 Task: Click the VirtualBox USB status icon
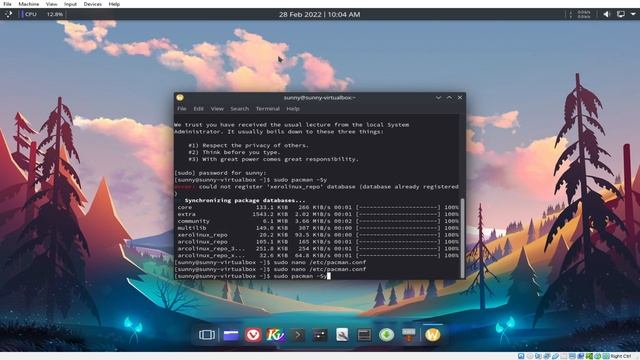click(556, 356)
